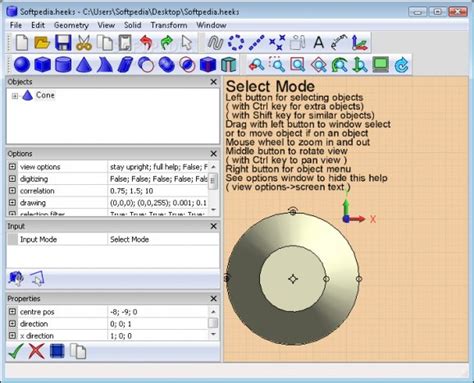Click the correlation value "0.75; 1.5; 10"
This screenshot has height=383, width=474.
[131, 191]
